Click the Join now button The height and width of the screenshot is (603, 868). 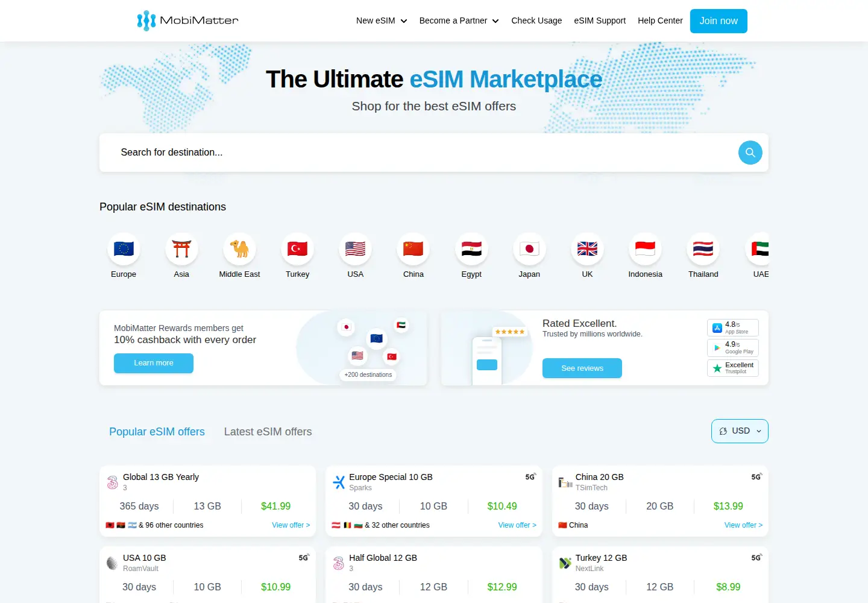[x=719, y=21]
